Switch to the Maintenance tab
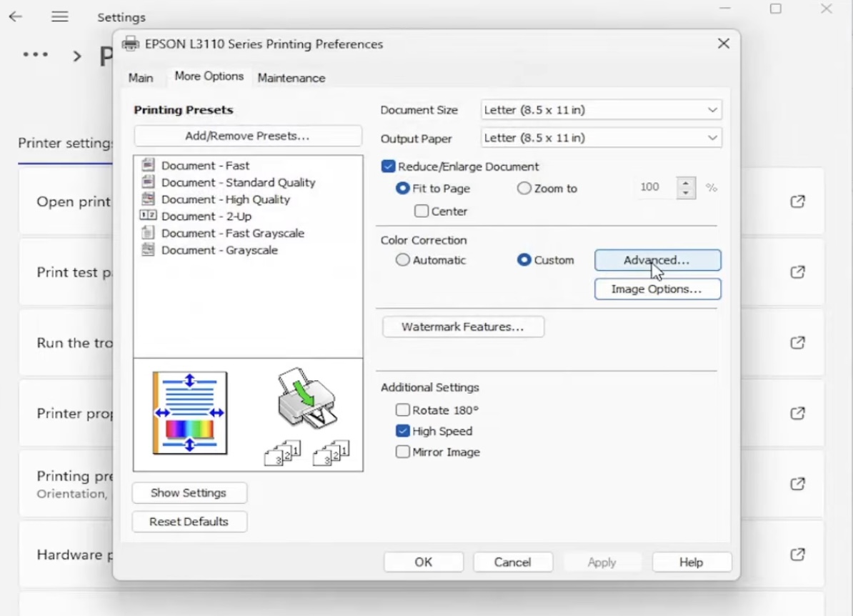 click(291, 78)
